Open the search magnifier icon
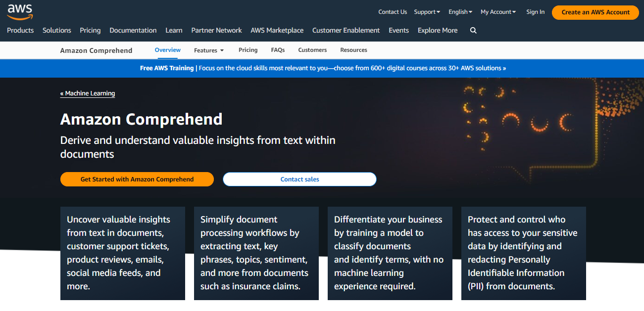644x311 pixels. [x=473, y=30]
